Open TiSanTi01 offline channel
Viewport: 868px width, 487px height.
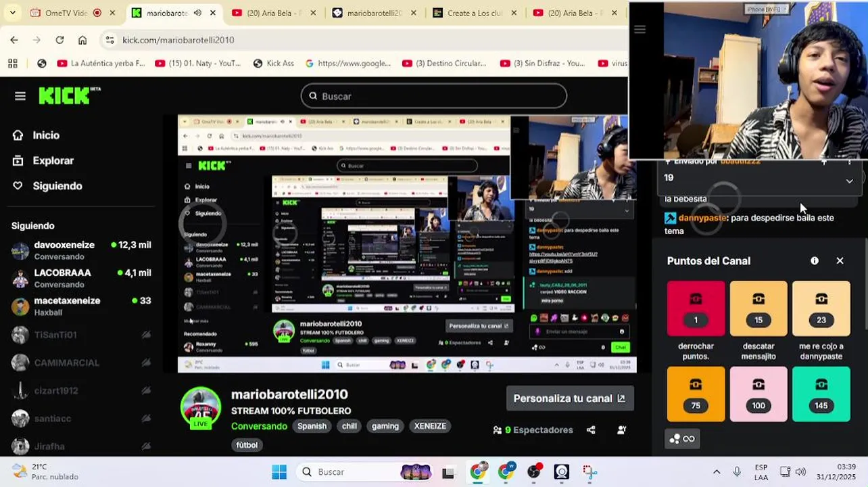click(x=81, y=335)
